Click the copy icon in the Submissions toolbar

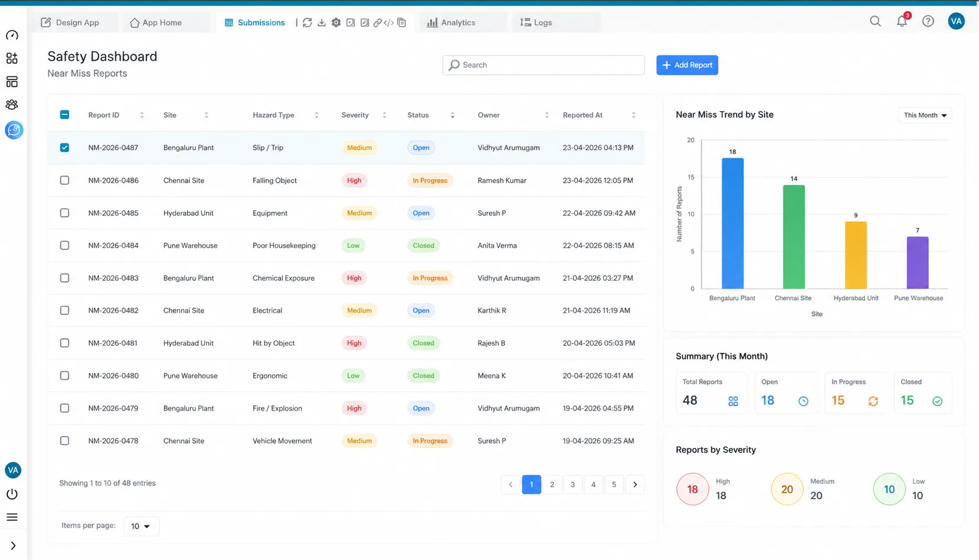coord(402,22)
